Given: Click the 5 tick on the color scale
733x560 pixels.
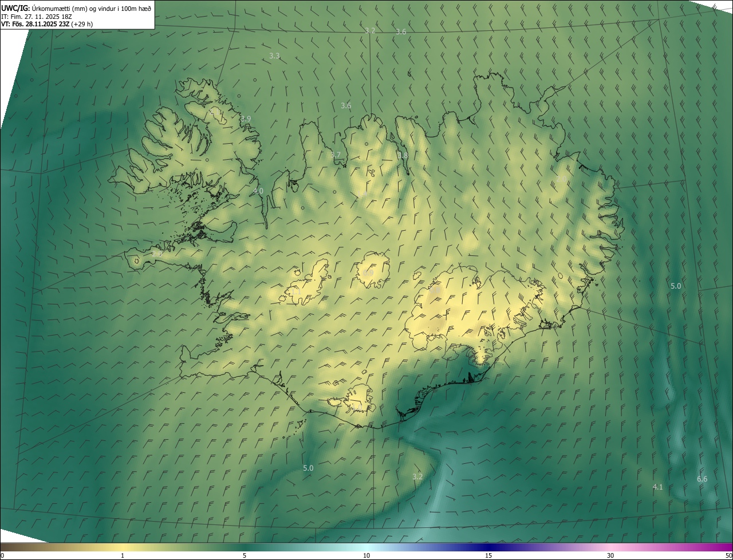Looking at the screenshot, I should coord(245,555).
